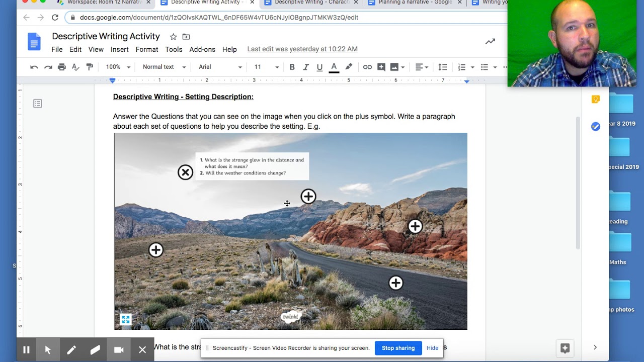Open Google Tasks in the side panel

(x=596, y=127)
